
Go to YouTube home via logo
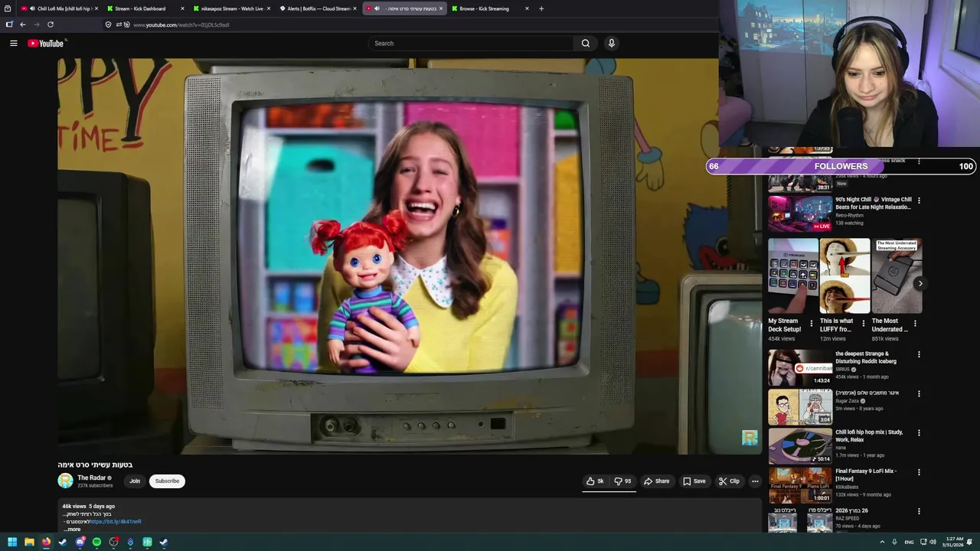46,44
